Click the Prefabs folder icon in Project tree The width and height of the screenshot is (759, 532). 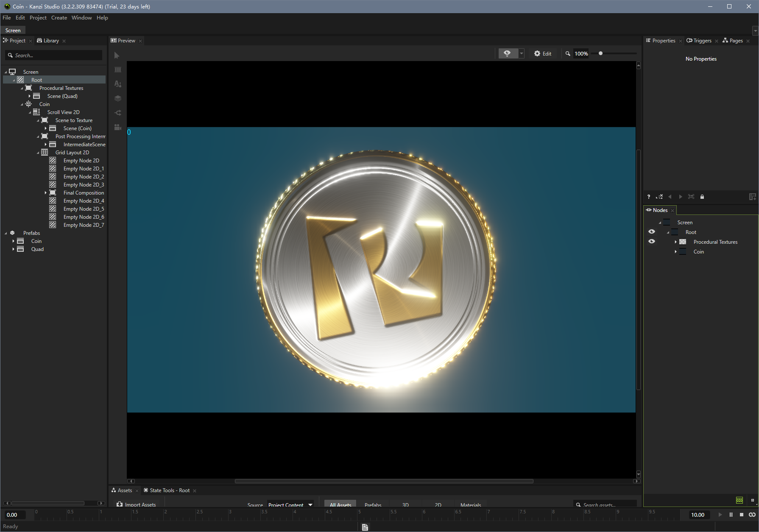(x=12, y=233)
